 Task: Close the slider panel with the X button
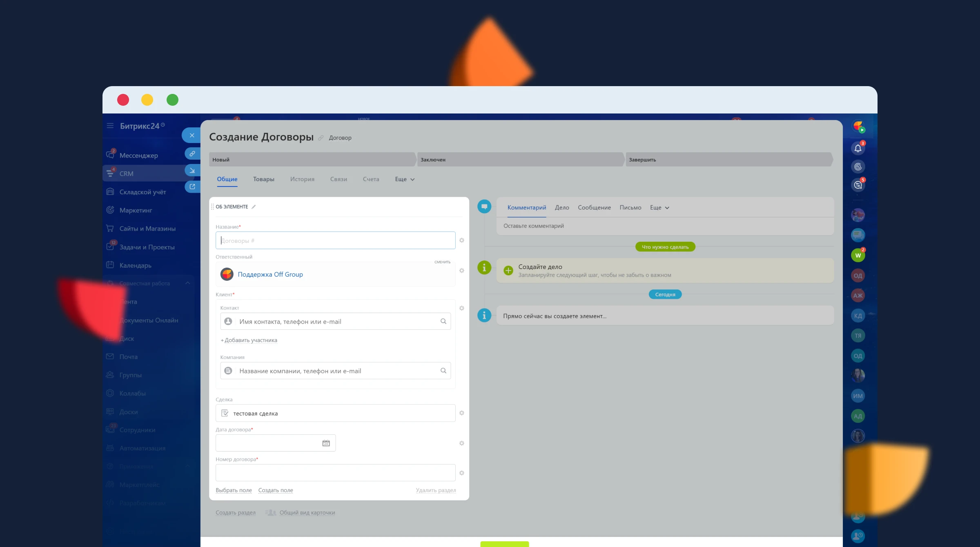pyautogui.click(x=192, y=136)
